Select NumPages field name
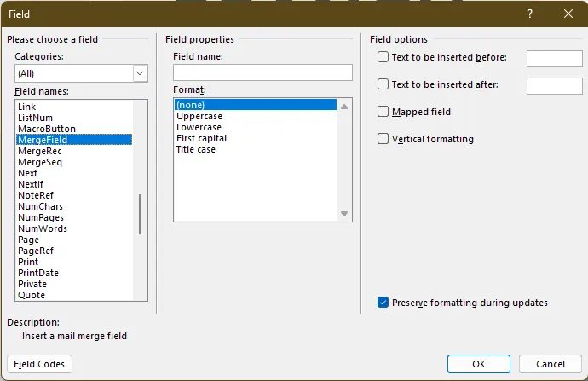This screenshot has height=381, width=588. pos(42,217)
